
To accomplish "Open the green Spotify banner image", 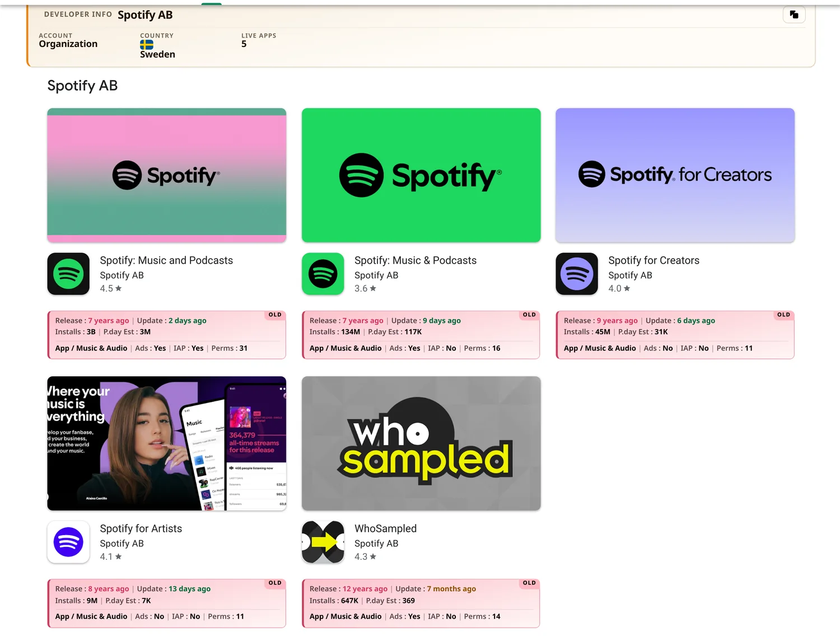I will (x=421, y=175).
